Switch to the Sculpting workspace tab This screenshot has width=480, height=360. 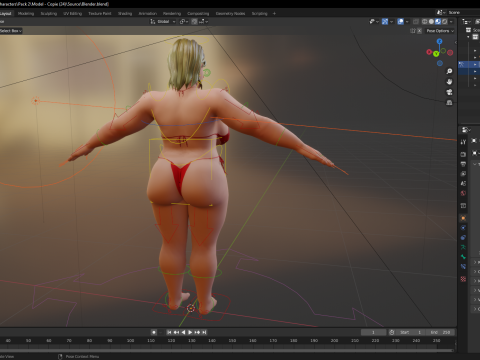pos(49,13)
